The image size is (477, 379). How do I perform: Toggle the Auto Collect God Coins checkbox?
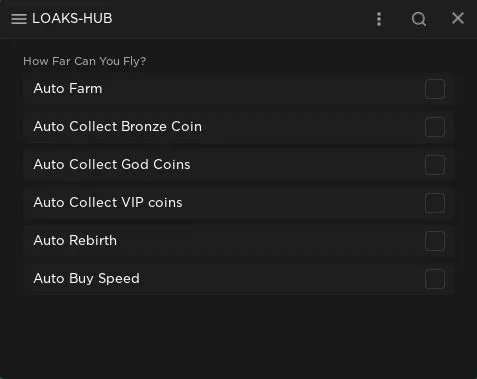coord(435,165)
